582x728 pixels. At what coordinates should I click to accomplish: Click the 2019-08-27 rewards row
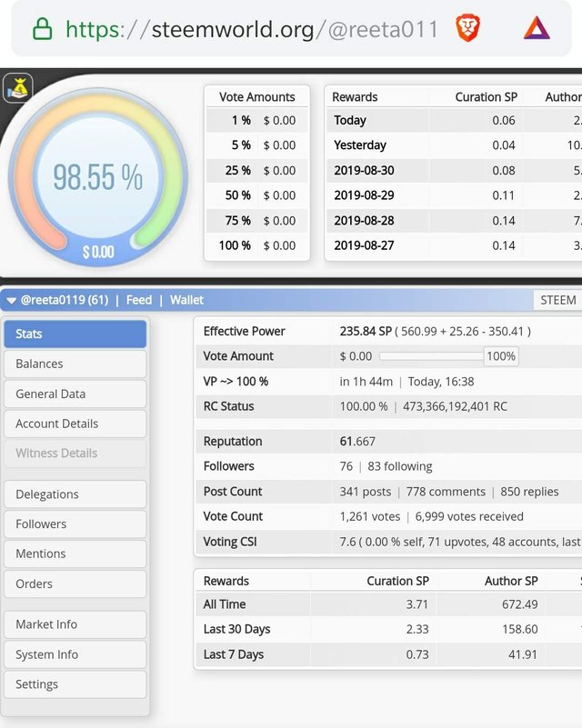pyautogui.click(x=455, y=245)
